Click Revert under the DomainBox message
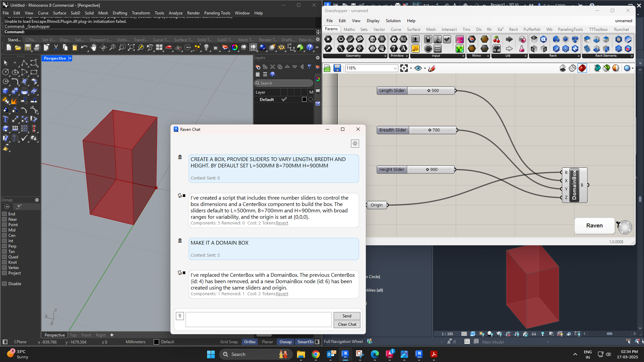644x362 pixels. click(x=282, y=294)
